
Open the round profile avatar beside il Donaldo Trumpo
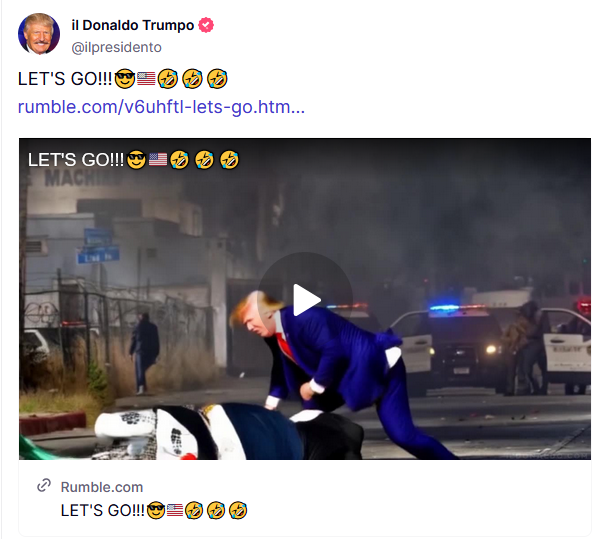[x=39, y=34]
